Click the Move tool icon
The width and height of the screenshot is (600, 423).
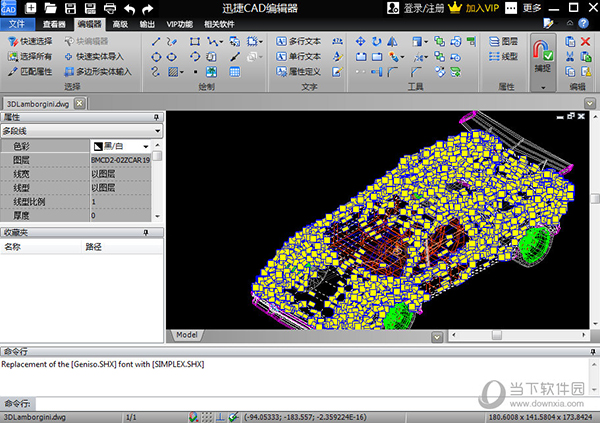click(360, 41)
